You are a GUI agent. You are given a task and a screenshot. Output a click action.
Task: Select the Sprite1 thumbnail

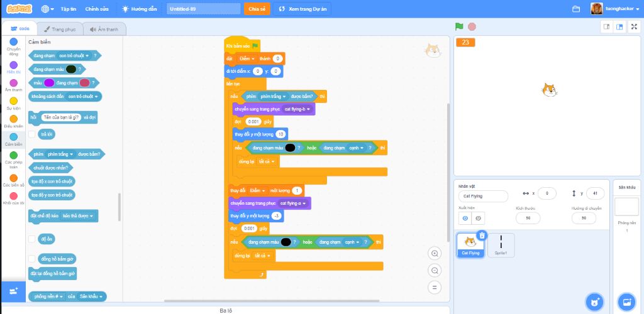pos(501,245)
